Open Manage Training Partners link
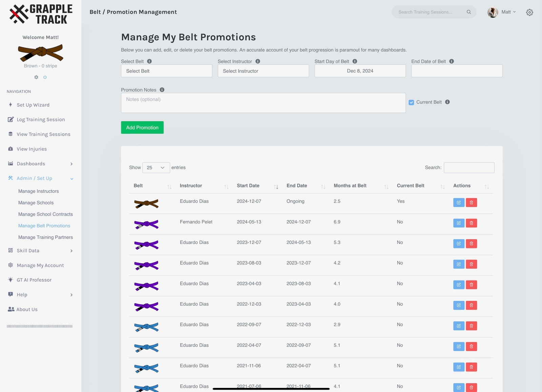542x392 pixels. [x=45, y=238]
